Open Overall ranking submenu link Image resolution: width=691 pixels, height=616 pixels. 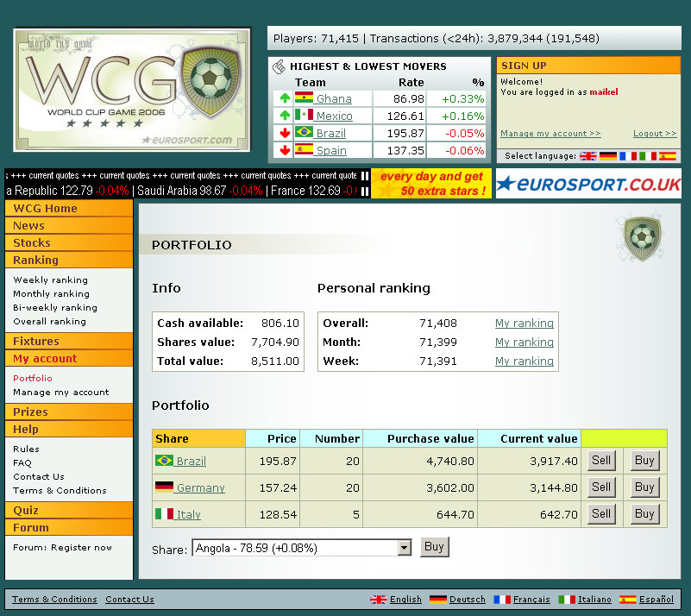click(49, 321)
